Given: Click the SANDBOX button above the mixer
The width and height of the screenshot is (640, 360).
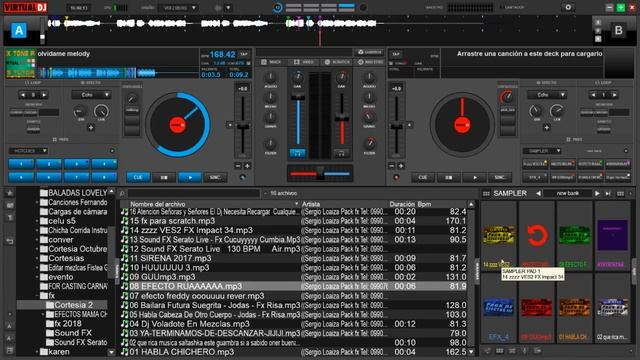Looking at the screenshot, I should click(x=369, y=52).
